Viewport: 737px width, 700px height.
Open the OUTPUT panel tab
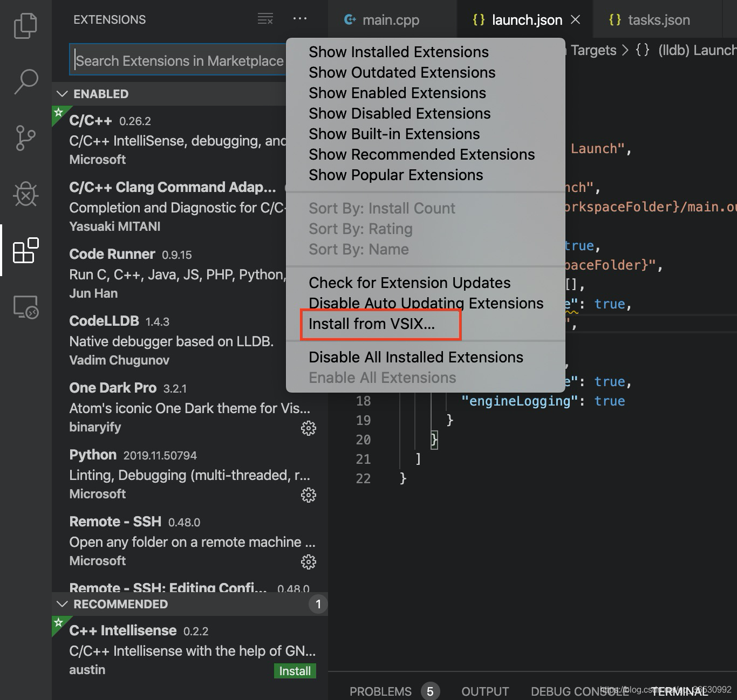coord(485,691)
